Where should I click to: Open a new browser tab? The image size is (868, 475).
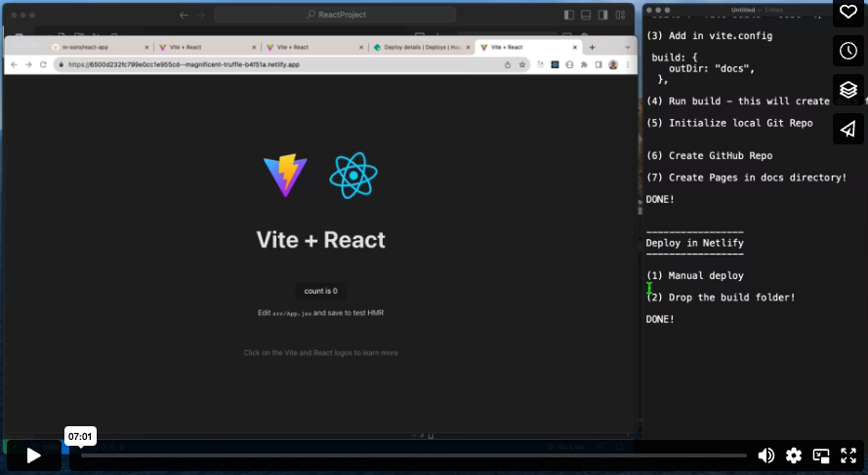[593, 48]
